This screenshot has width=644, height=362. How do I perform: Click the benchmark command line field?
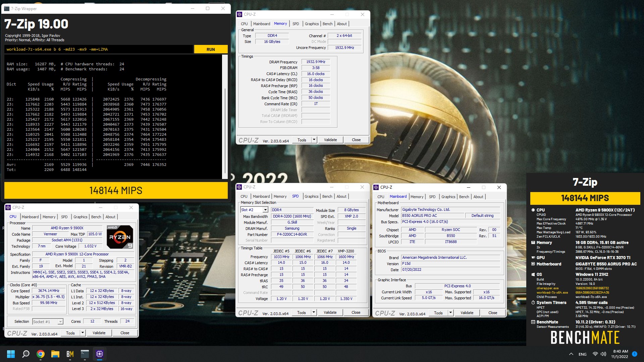pos(99,49)
